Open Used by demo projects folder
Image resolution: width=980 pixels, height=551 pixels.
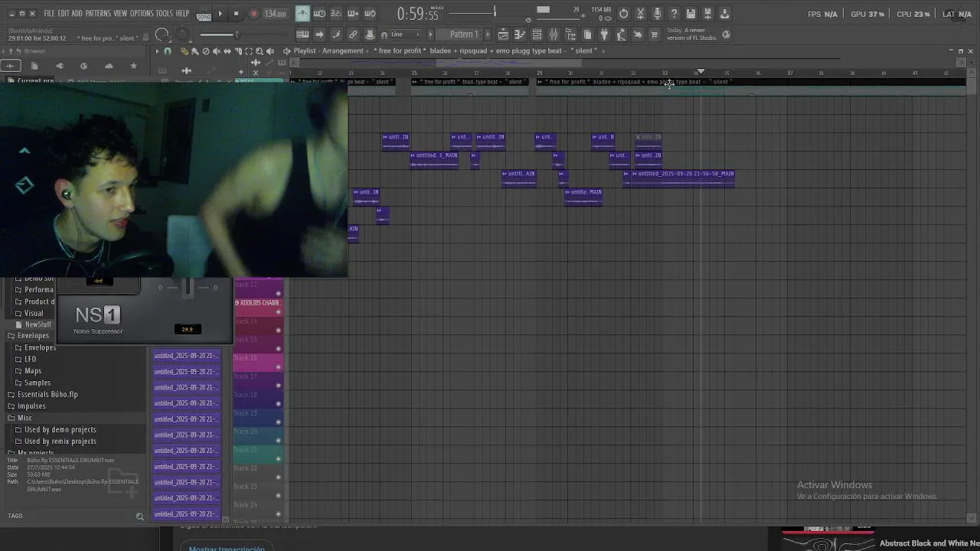(x=60, y=430)
